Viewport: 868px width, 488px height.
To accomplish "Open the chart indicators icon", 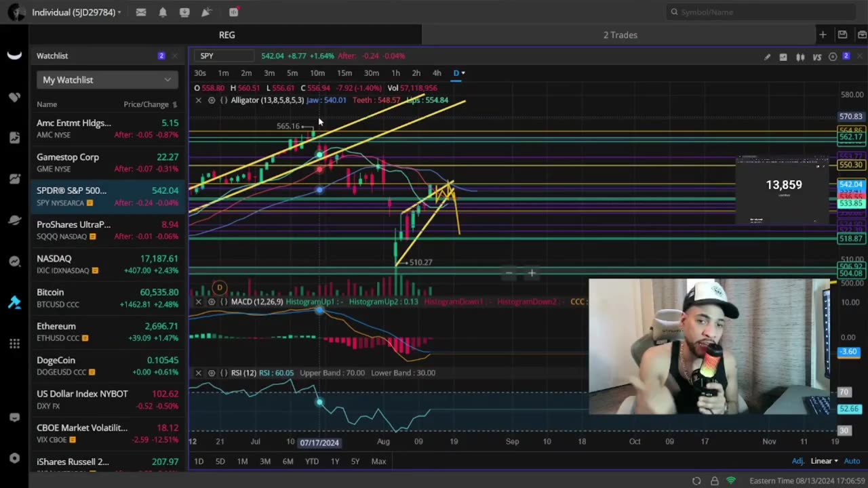I will [783, 57].
